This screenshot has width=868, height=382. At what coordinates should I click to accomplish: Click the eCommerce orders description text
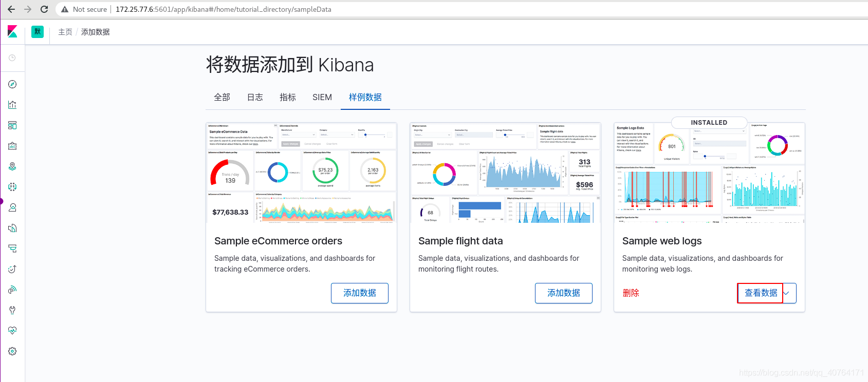(x=295, y=263)
